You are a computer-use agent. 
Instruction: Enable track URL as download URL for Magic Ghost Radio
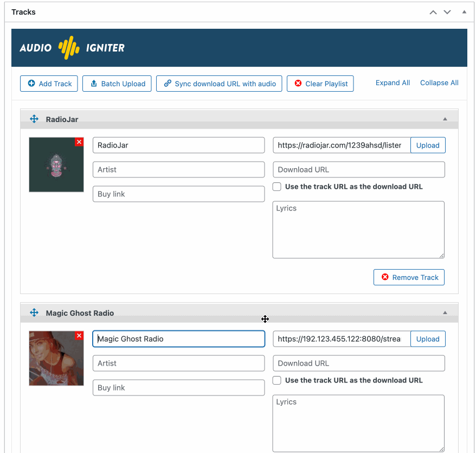click(x=276, y=380)
